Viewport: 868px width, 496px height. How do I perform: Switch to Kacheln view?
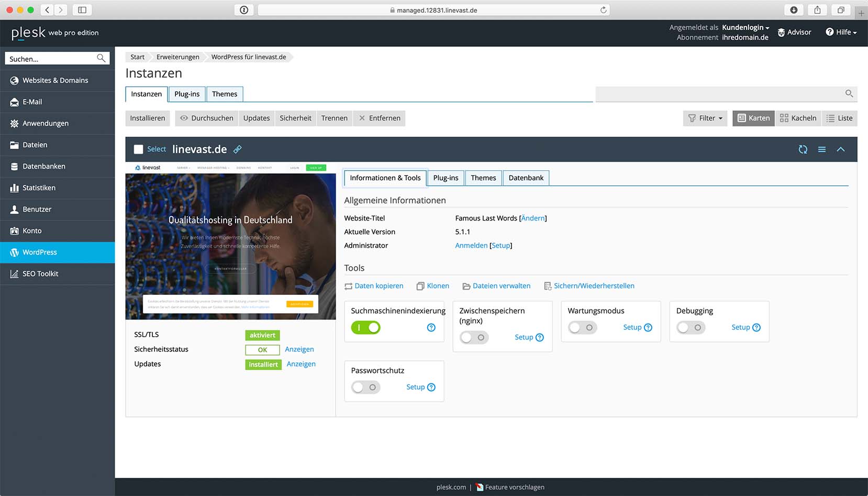point(798,118)
